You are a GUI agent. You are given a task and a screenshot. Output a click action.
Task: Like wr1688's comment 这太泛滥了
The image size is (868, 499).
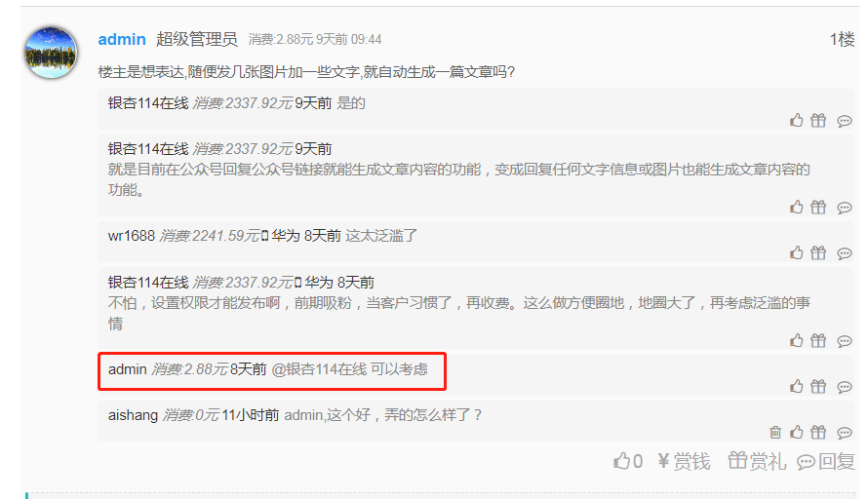point(796,252)
